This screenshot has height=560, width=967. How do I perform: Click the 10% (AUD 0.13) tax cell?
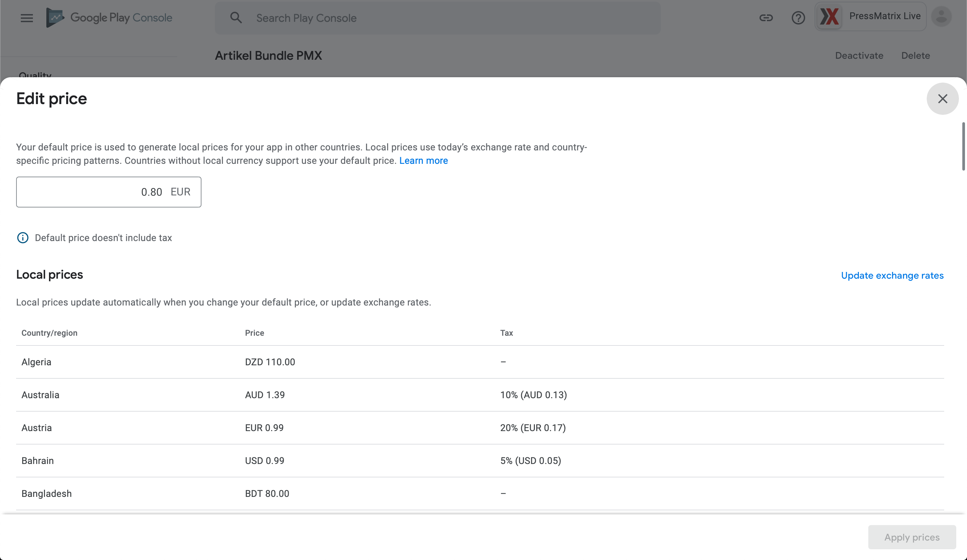[534, 395]
